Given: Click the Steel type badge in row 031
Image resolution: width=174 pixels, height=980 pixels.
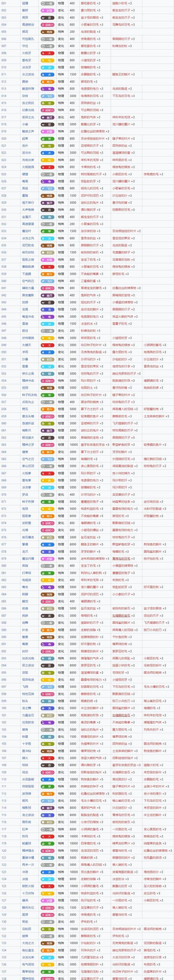Looking at the screenshot, I should [x=47, y=217].
